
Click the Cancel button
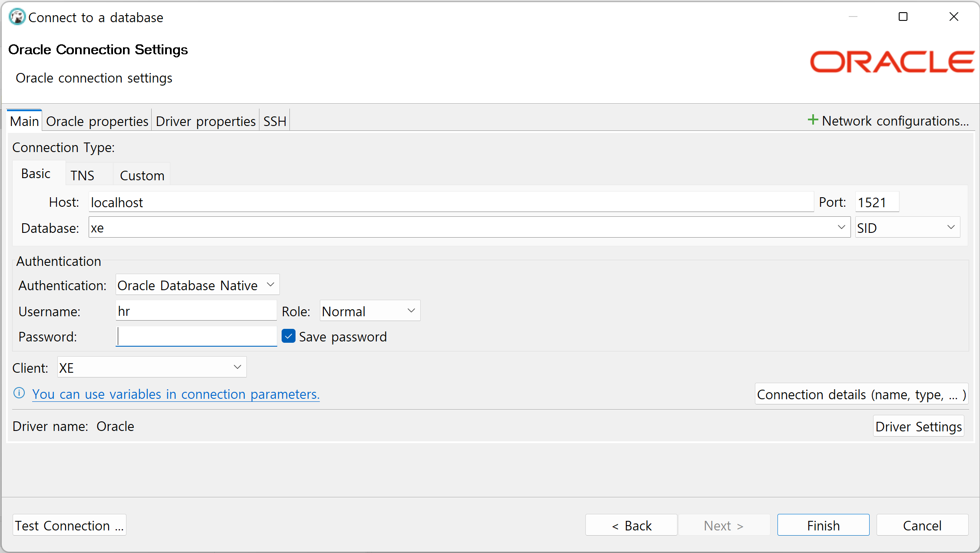point(922,525)
